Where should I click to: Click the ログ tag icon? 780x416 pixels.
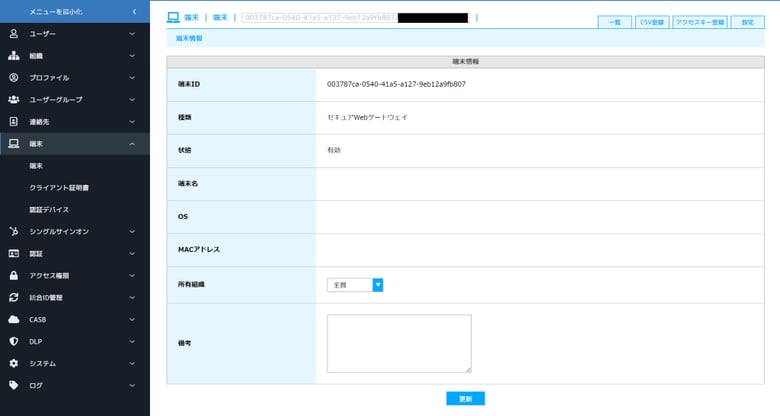click(14, 386)
